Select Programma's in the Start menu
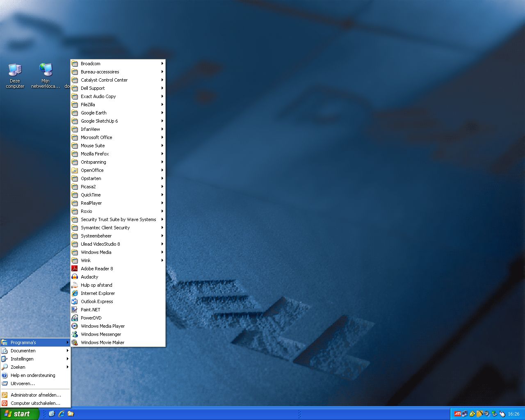 click(x=35, y=342)
